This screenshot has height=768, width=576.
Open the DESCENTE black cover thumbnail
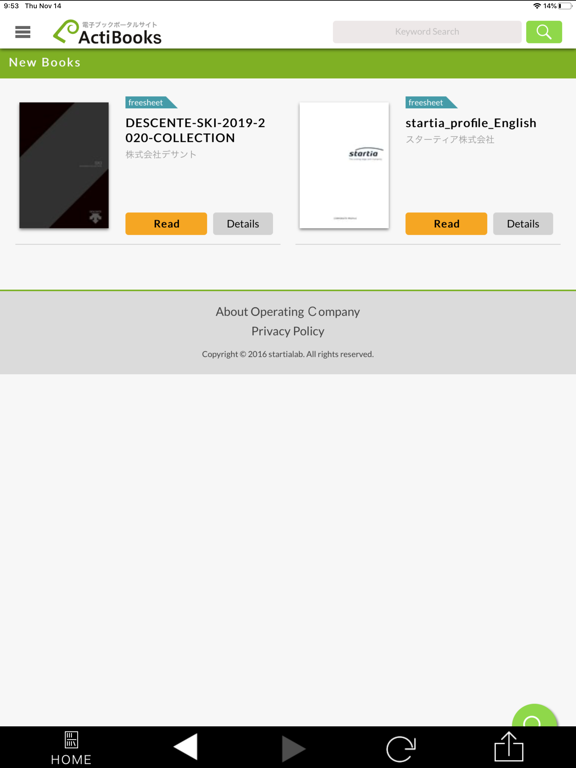[64, 165]
